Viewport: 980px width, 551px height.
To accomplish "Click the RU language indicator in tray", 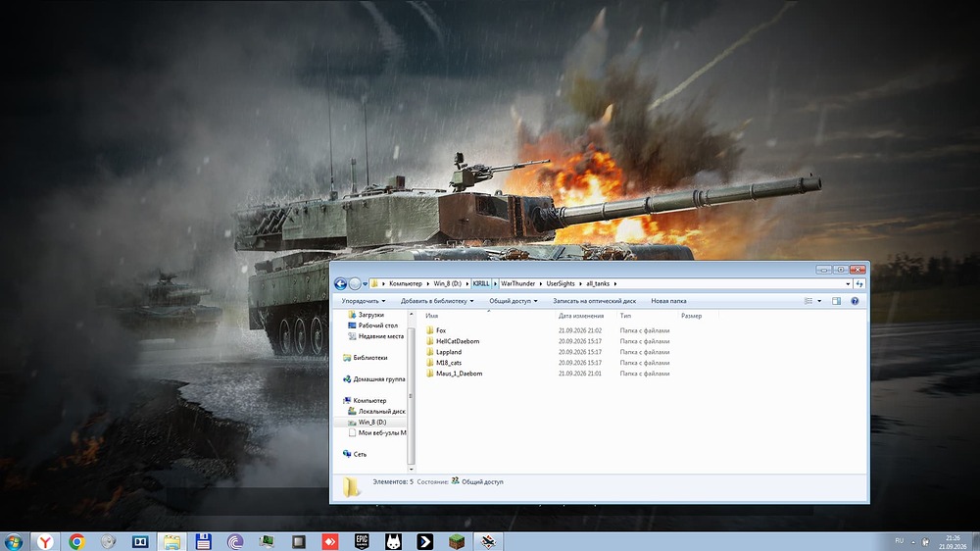I will click(900, 541).
